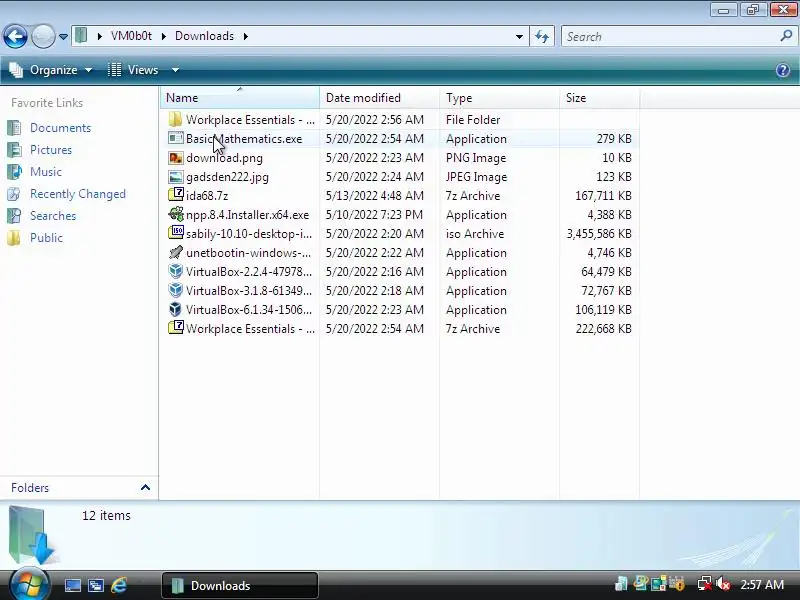Open the Windows Start orb
Screen dimensions: 800x600
[x=29, y=584]
